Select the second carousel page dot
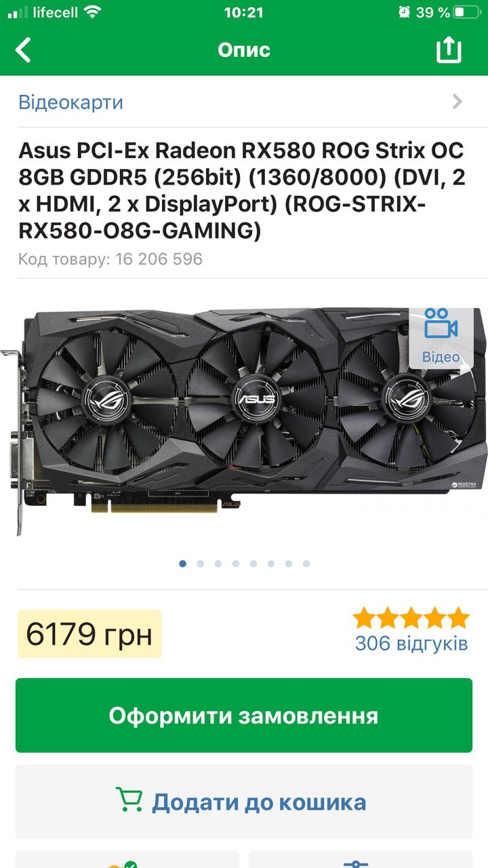This screenshot has height=868, width=488. click(201, 564)
